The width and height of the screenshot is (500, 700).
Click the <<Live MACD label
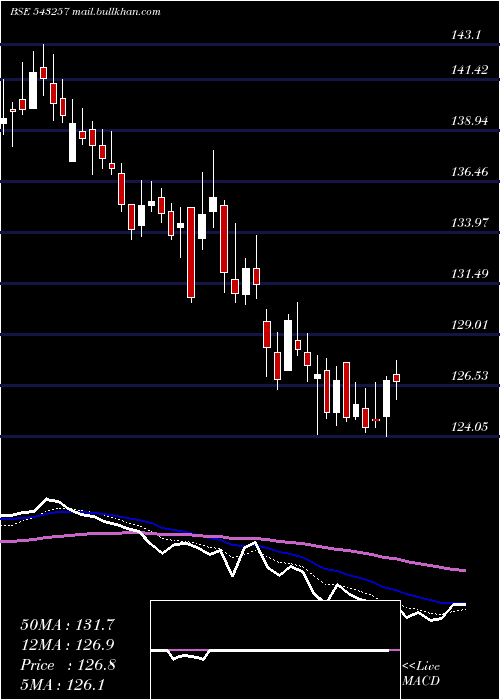[421, 673]
